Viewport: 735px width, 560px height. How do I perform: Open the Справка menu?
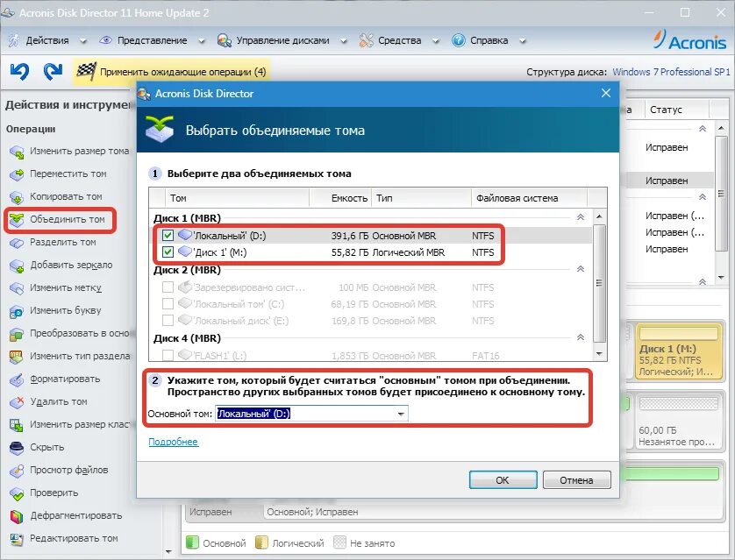pyautogui.click(x=489, y=40)
